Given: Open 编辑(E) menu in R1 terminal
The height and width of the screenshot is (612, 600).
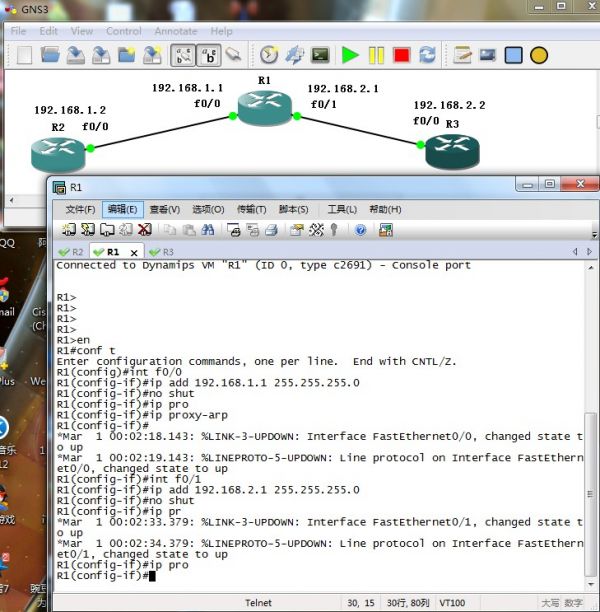Looking at the screenshot, I should [123, 210].
